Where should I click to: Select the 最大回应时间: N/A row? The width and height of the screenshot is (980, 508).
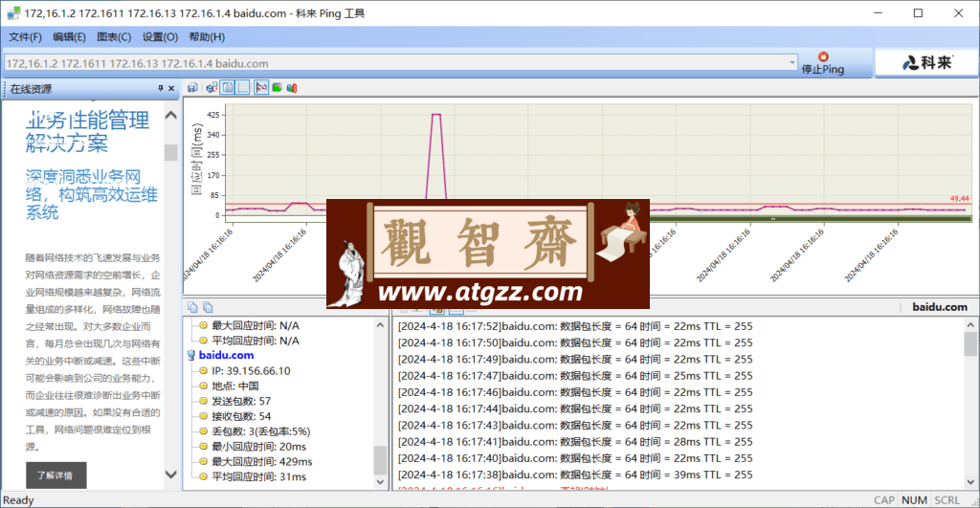(255, 325)
